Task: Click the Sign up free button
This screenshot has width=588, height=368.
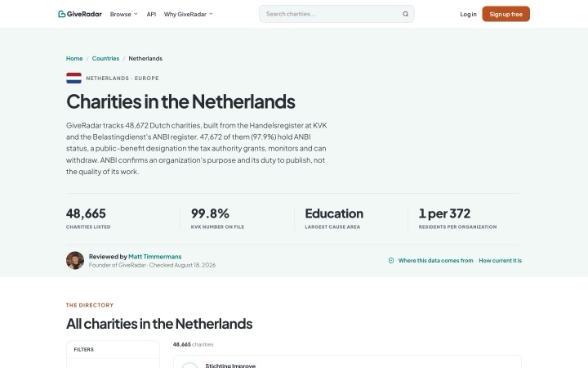Action: click(x=506, y=14)
